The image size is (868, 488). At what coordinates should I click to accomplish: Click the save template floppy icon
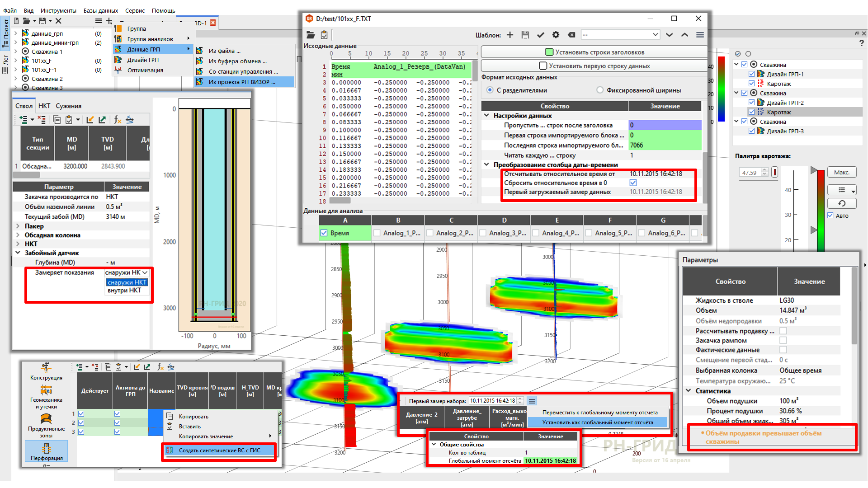(525, 35)
